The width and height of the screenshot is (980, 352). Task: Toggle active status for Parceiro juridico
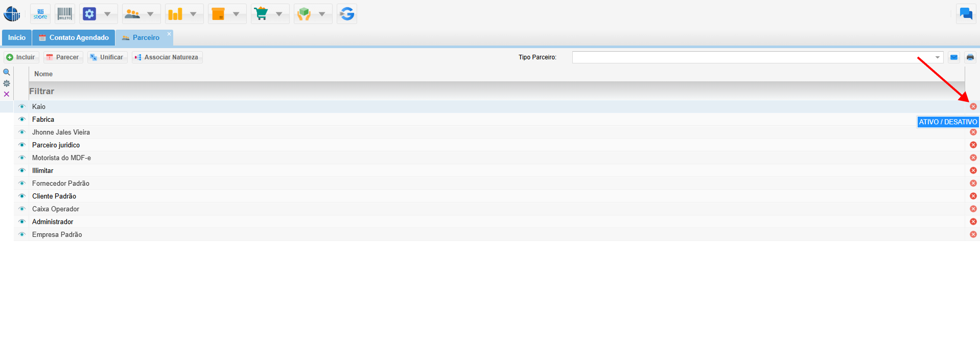[x=973, y=145]
